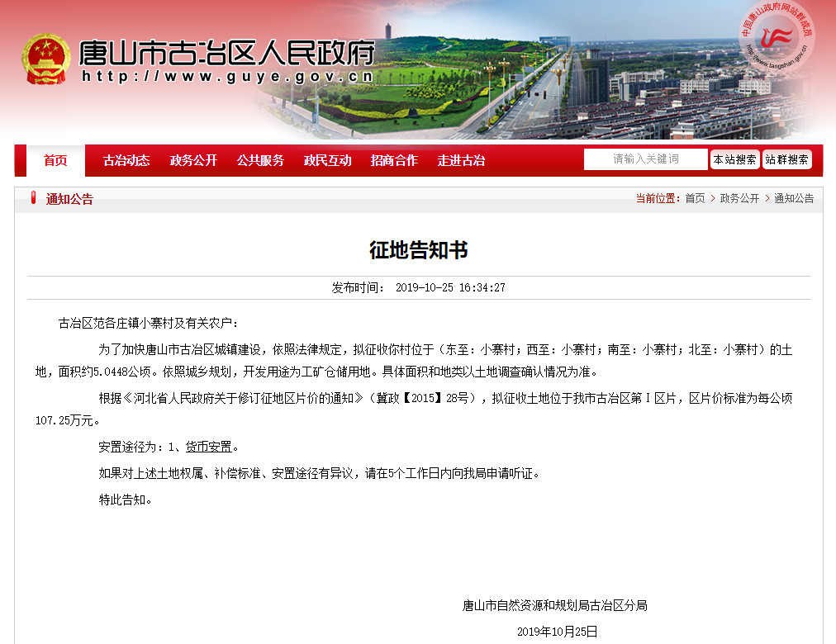Open the underlined 货币安置 link
Viewport: 836px width, 644px height.
pos(208,447)
